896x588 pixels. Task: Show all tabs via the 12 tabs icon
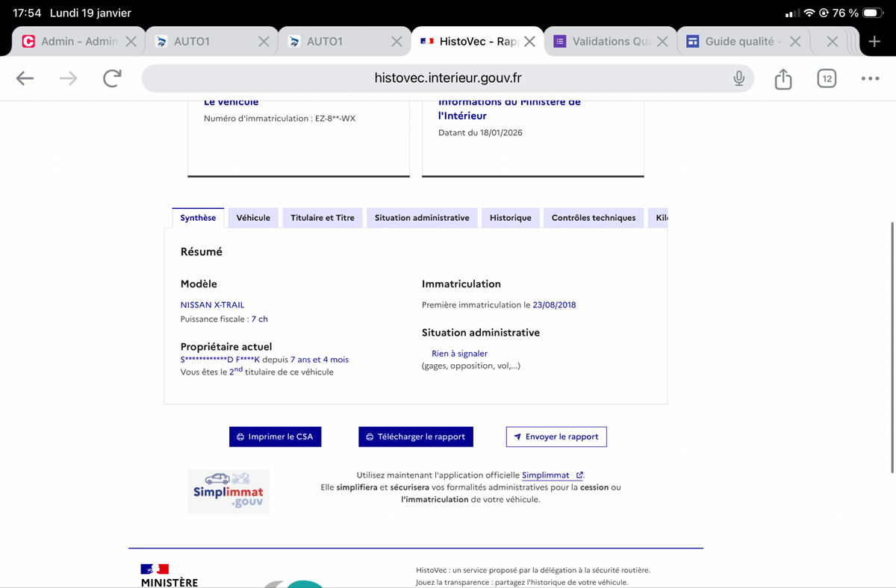point(826,78)
